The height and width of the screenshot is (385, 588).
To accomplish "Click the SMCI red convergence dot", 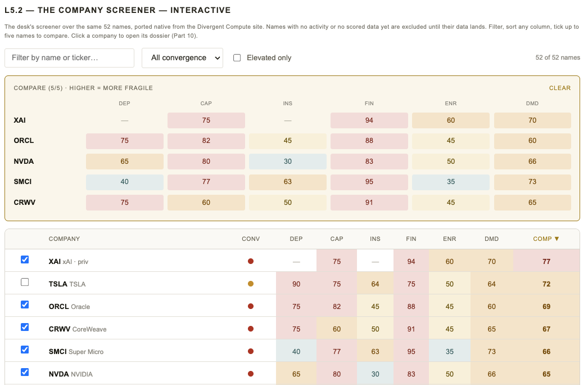I will 251,351.
